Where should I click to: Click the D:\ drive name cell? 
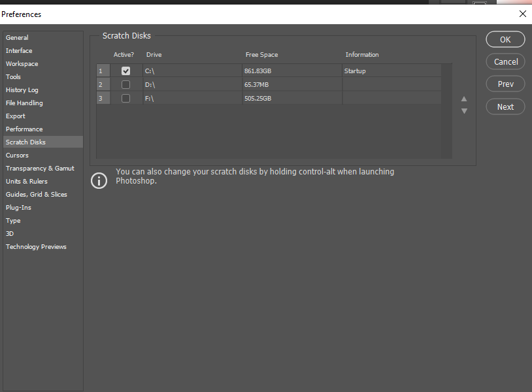[x=192, y=84]
